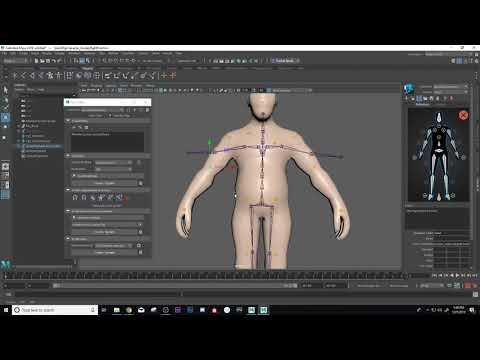Add selected meshes icon in Quick Rig Geometry section

[74, 128]
